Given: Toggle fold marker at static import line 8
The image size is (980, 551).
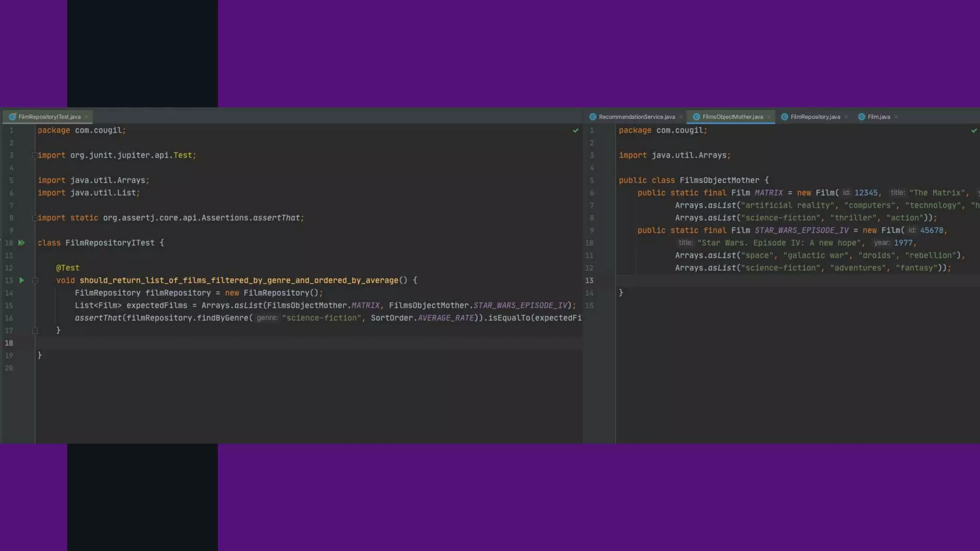Looking at the screenshot, I should tap(34, 218).
